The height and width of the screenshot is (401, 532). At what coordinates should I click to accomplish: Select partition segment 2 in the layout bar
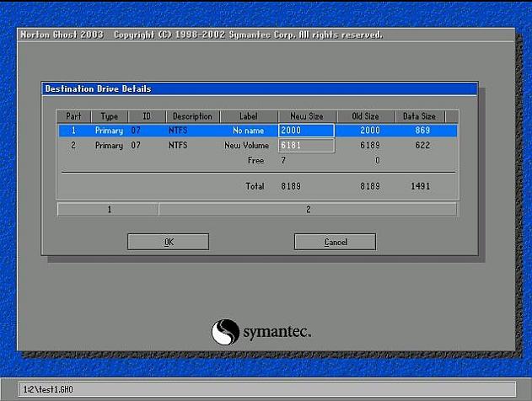tap(308, 209)
